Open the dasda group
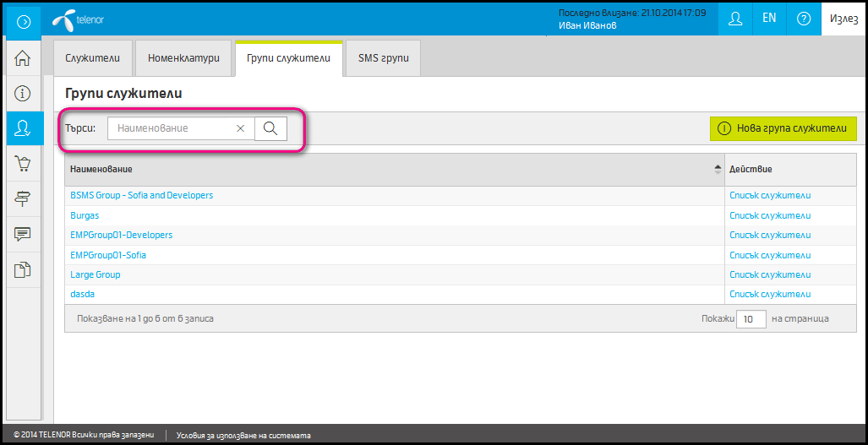Screen dimensions: 868x445 83,294
